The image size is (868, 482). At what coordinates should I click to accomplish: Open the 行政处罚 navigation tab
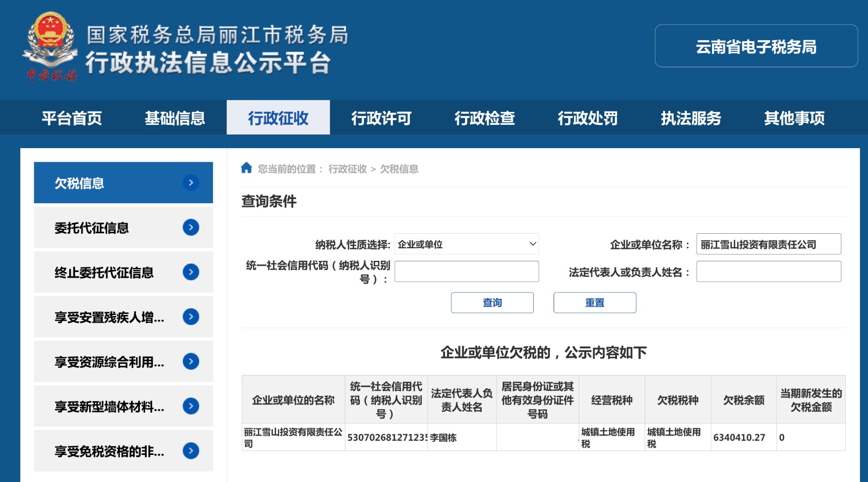588,118
